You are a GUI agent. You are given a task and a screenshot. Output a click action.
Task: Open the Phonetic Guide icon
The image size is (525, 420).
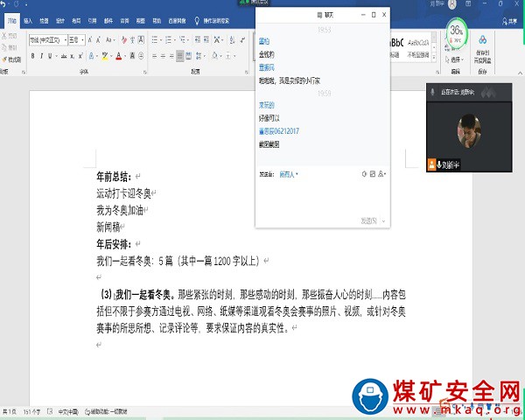tap(133, 40)
